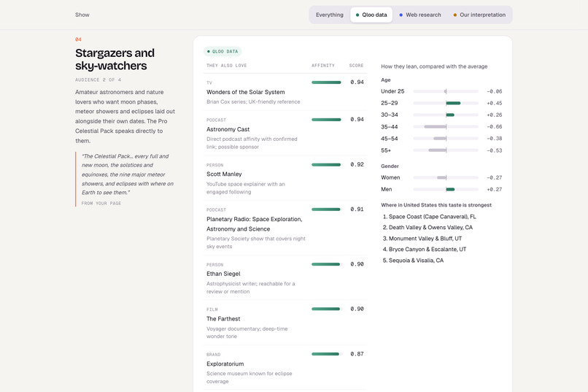Click the Under 25 age label
The width and height of the screenshot is (588, 392).
[392, 91]
